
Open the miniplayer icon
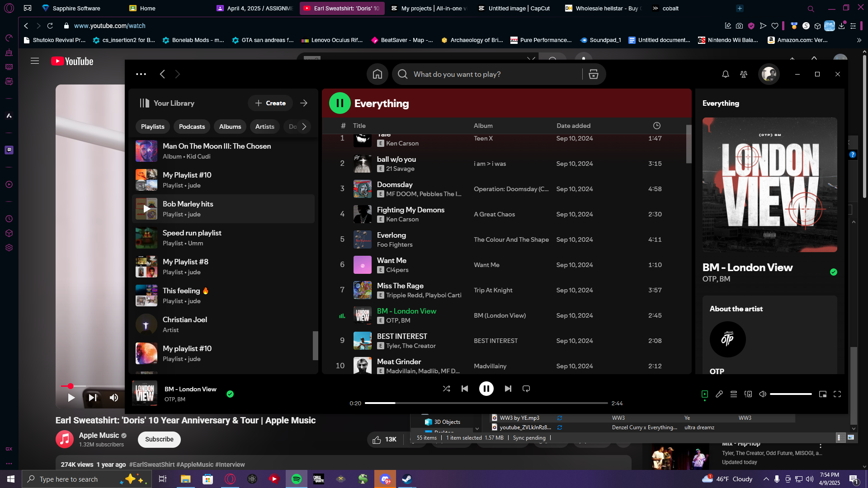click(x=823, y=394)
